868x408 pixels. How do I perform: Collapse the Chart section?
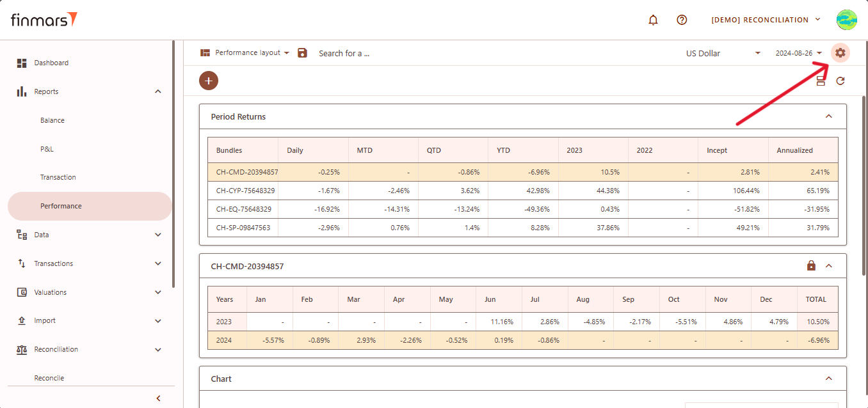tap(828, 379)
